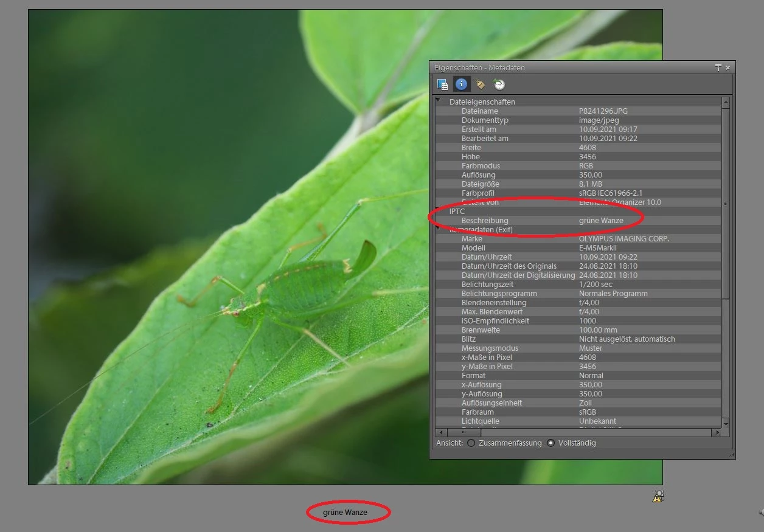Select the x-Maße in Pixel row
Image resolution: width=764 pixels, height=532 pixels.
pyautogui.click(x=578, y=357)
